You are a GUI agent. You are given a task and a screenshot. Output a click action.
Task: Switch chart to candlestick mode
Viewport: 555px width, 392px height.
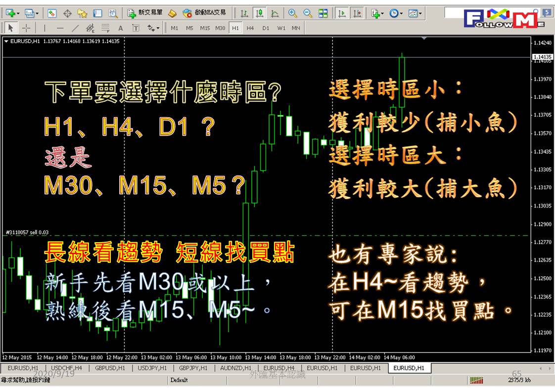(259, 13)
